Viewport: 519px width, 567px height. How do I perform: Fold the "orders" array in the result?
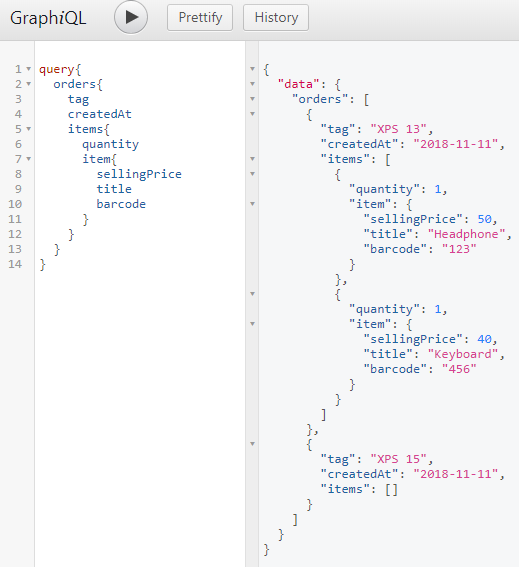(252, 99)
